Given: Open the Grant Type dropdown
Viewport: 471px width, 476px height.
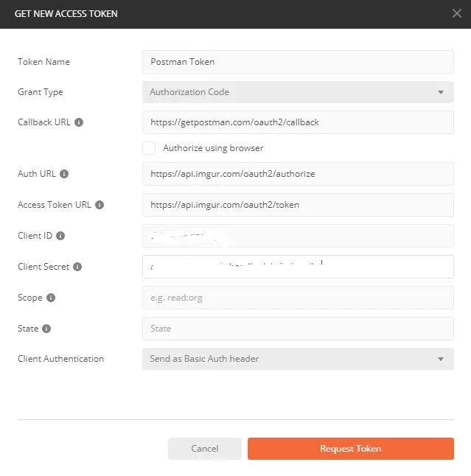Looking at the screenshot, I should 298,92.
